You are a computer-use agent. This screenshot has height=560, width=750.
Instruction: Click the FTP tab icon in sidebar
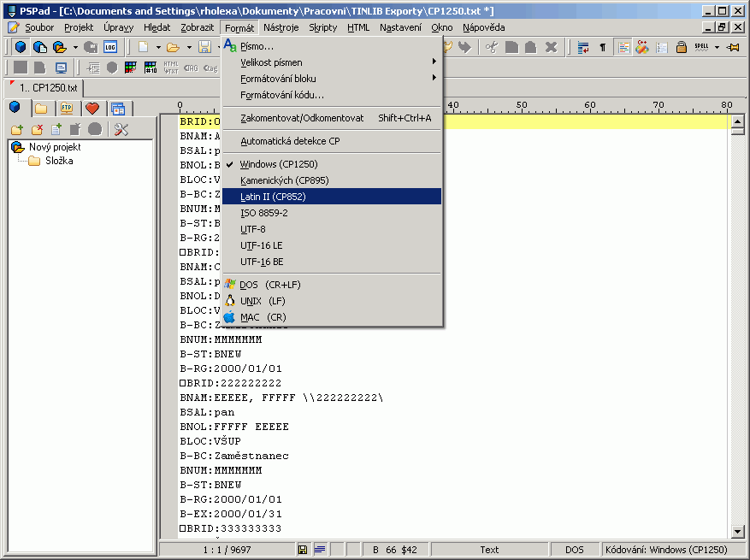(67, 109)
